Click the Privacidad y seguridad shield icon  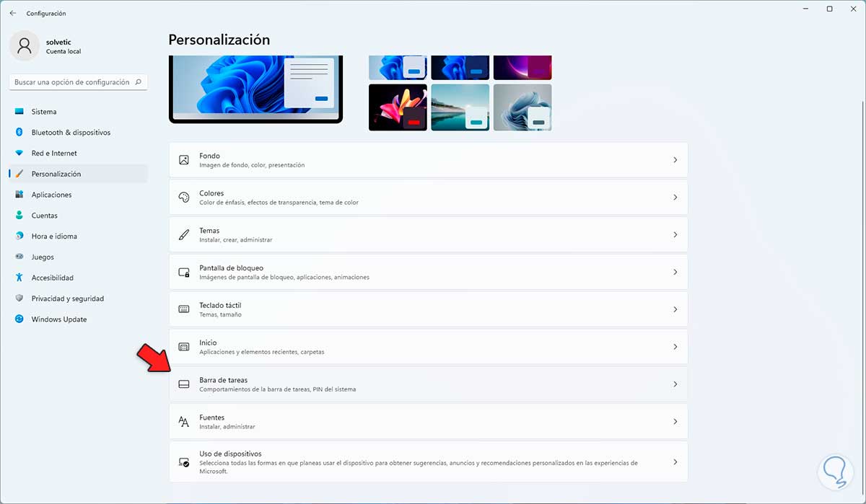click(19, 299)
